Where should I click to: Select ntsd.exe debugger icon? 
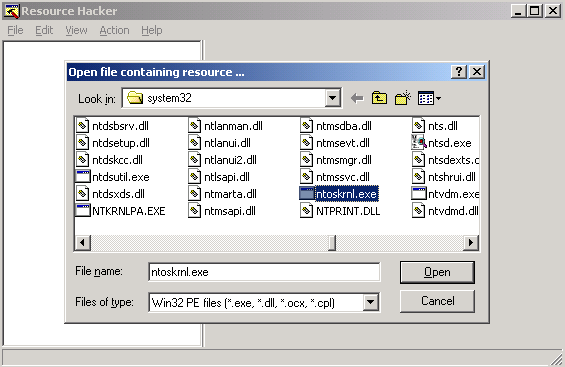click(419, 142)
